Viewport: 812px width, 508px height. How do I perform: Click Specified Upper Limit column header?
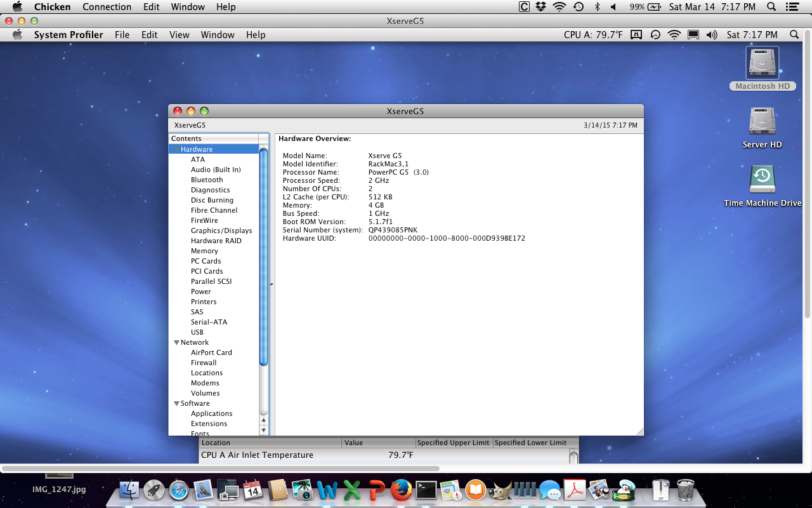point(454,443)
